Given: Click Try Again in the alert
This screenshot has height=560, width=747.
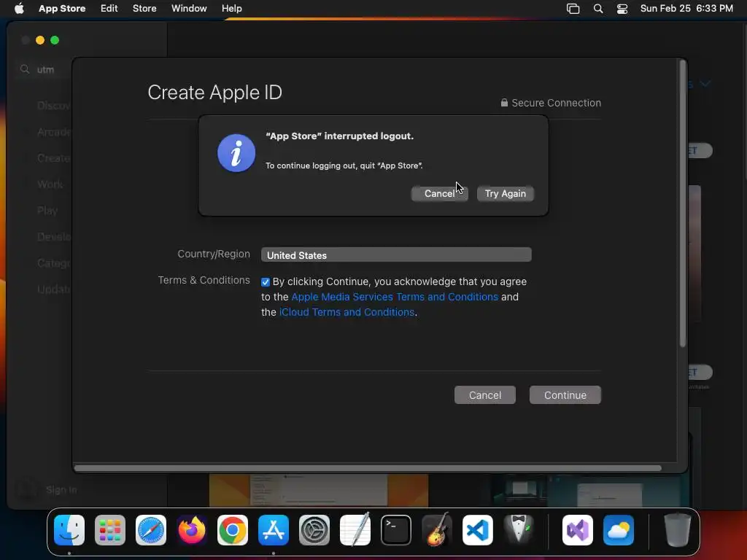Looking at the screenshot, I should point(506,193).
